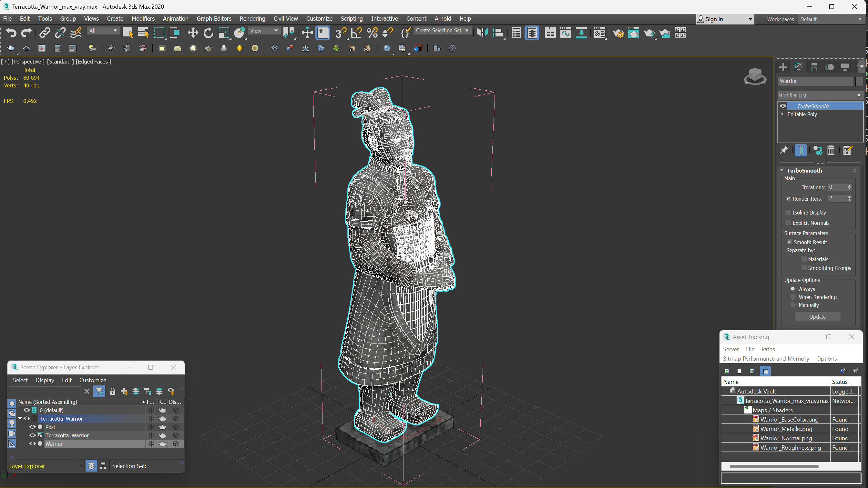
Task: Click the Undo arrow icon
Action: 11,33
